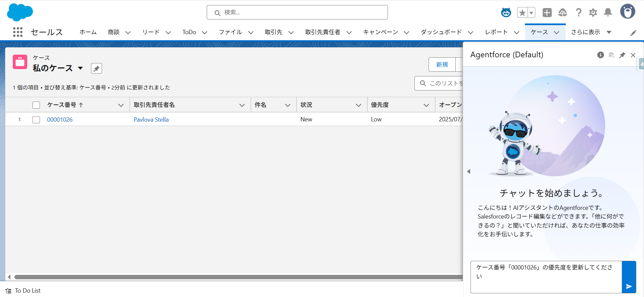This screenshot has width=644, height=297.
Task: Click the magnifier in global search box
Action: (217, 13)
